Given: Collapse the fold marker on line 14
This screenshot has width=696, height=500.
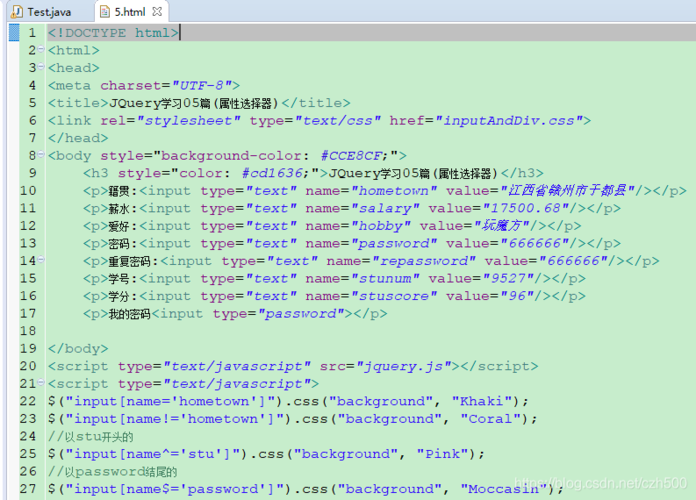Looking at the screenshot, I should coord(41,259).
